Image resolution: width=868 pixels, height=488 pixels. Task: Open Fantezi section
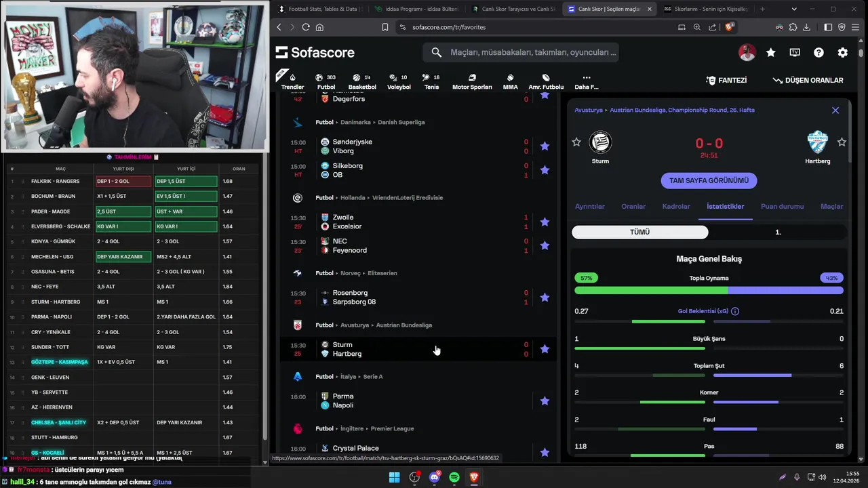point(726,80)
